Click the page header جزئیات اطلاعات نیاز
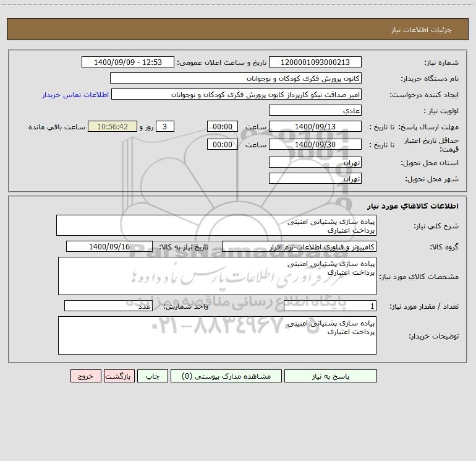This screenshot has height=461, width=476. click(x=421, y=30)
